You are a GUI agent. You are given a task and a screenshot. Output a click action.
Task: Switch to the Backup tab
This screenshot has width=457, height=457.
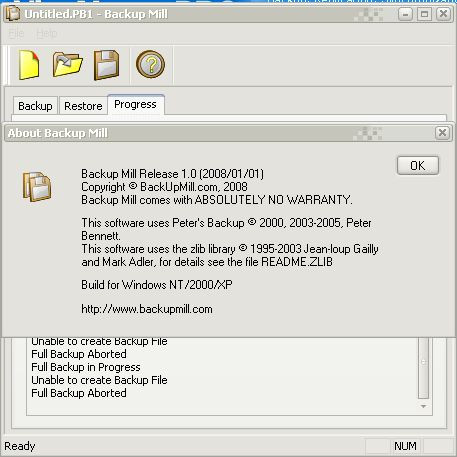click(35, 106)
